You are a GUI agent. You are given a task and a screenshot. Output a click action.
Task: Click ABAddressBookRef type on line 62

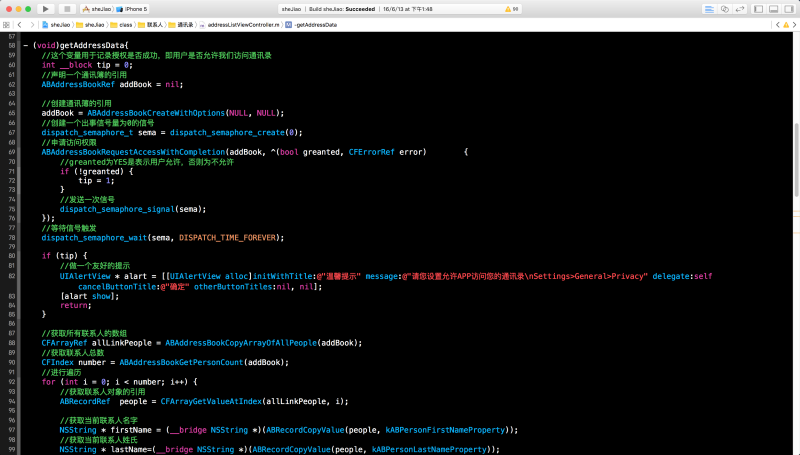coord(78,85)
